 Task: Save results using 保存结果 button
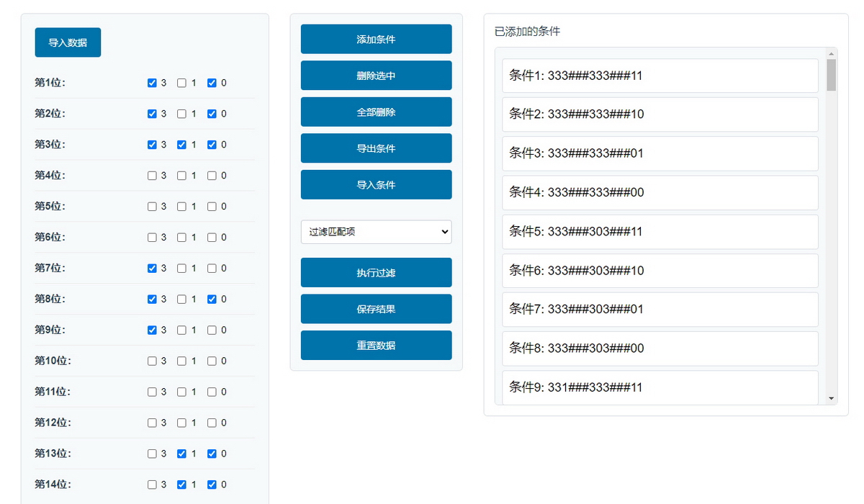pyautogui.click(x=376, y=309)
